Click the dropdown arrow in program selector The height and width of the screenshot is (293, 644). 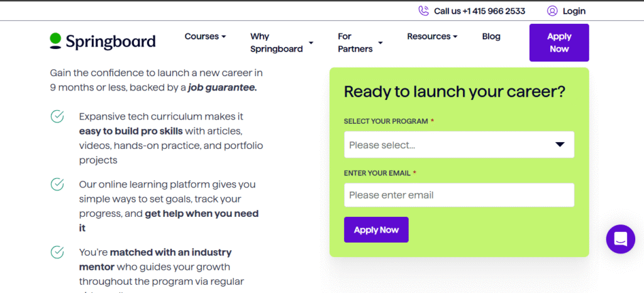(560, 145)
